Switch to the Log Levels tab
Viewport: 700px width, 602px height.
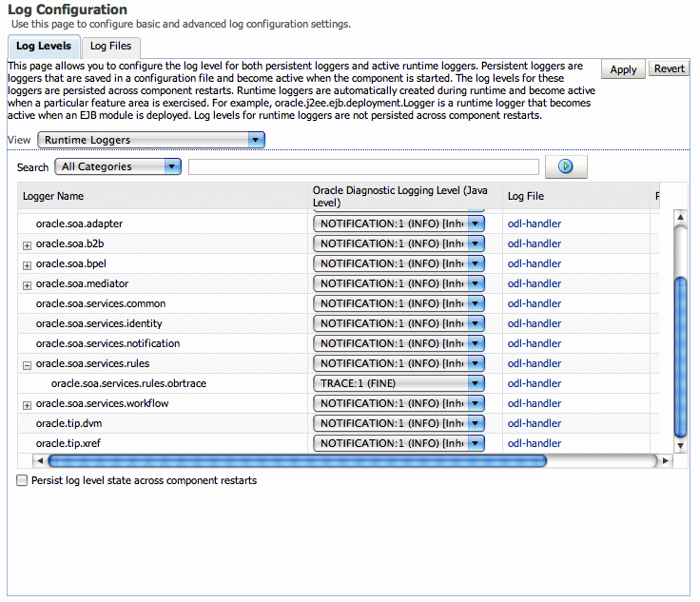point(44,47)
